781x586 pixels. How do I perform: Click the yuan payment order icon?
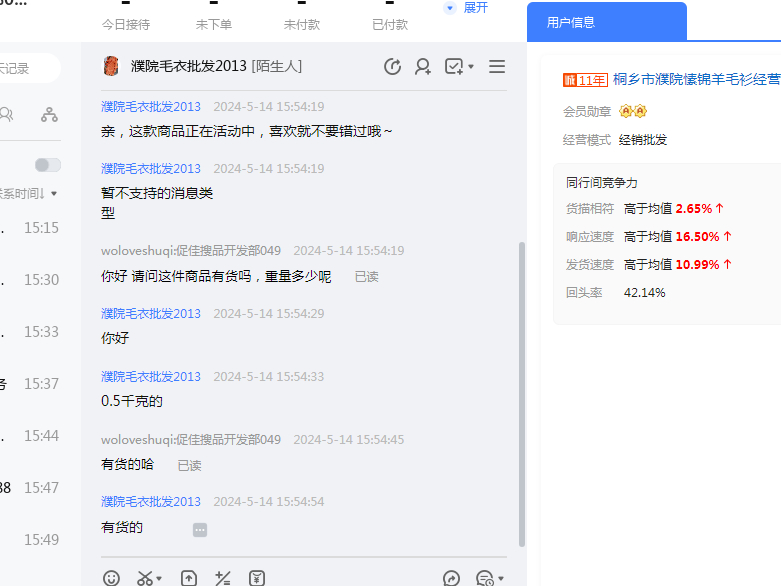pyautogui.click(x=257, y=578)
